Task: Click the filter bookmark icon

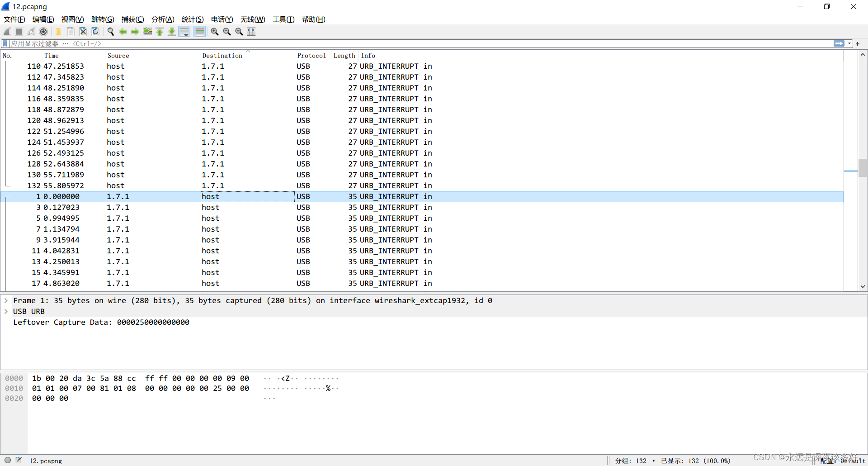Action: point(5,43)
